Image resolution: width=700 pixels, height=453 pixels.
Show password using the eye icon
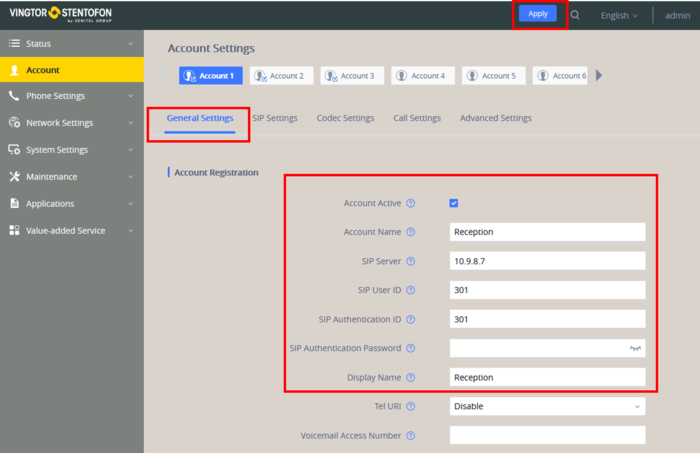coord(634,349)
